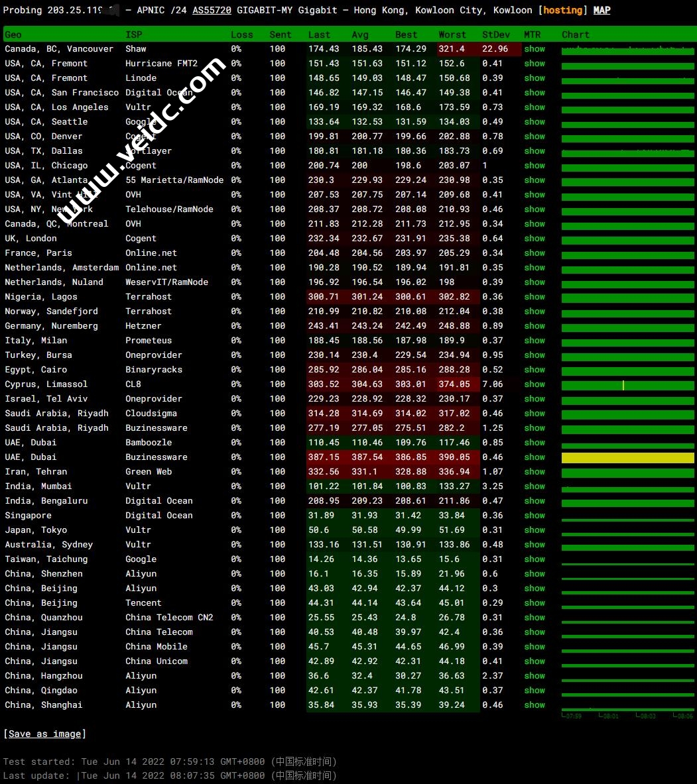Click the Test started timestamp line
Image resolution: width=697 pixels, height=784 pixels.
(x=170, y=761)
